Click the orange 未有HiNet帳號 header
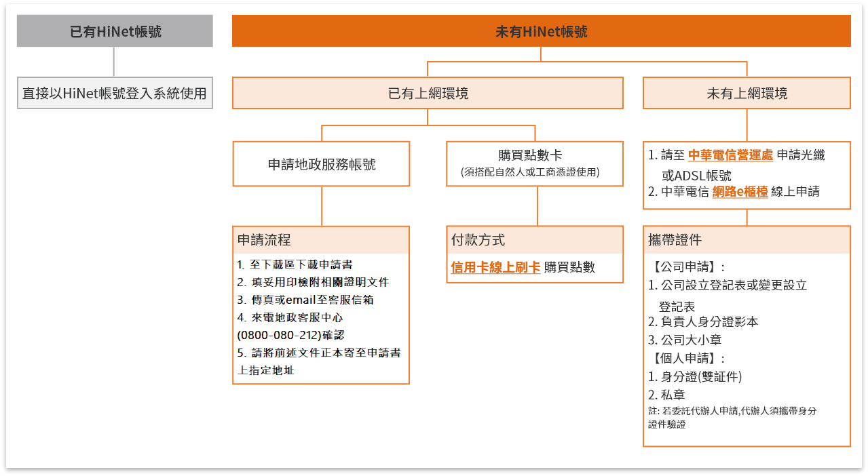This screenshot has width=868, height=476. [x=541, y=32]
